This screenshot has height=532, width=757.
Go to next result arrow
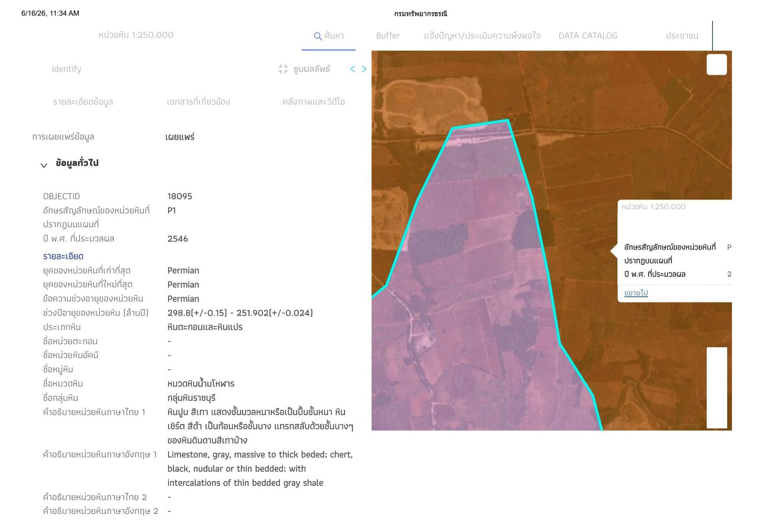(x=364, y=69)
